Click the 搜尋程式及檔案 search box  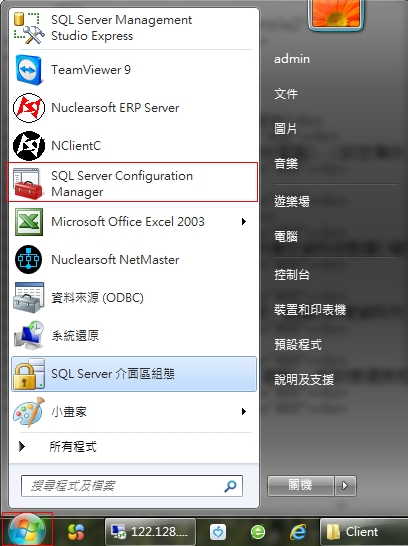(x=132, y=485)
